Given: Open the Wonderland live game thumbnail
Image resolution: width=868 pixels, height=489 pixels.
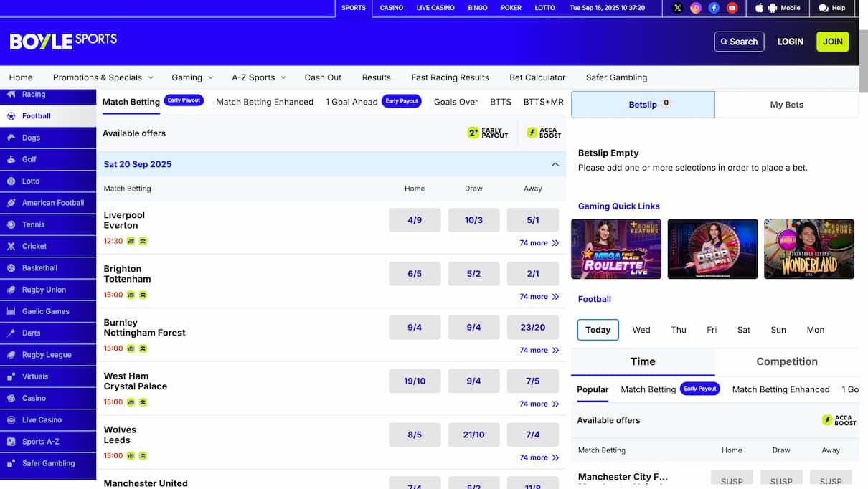Looking at the screenshot, I should (809, 249).
